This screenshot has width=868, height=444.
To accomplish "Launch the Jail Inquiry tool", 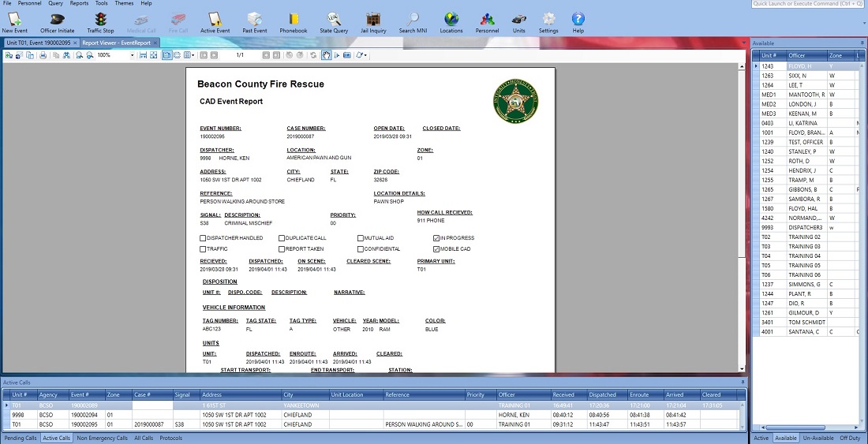I will coord(373,22).
